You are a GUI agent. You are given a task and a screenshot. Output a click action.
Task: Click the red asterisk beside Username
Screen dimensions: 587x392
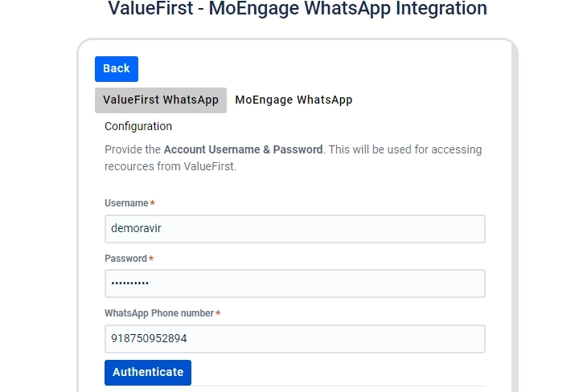coord(153,204)
